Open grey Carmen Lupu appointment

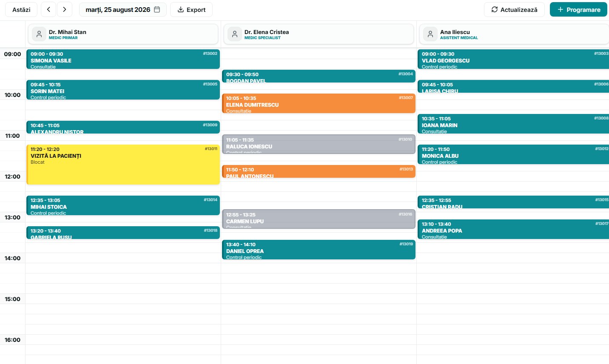coord(319,219)
